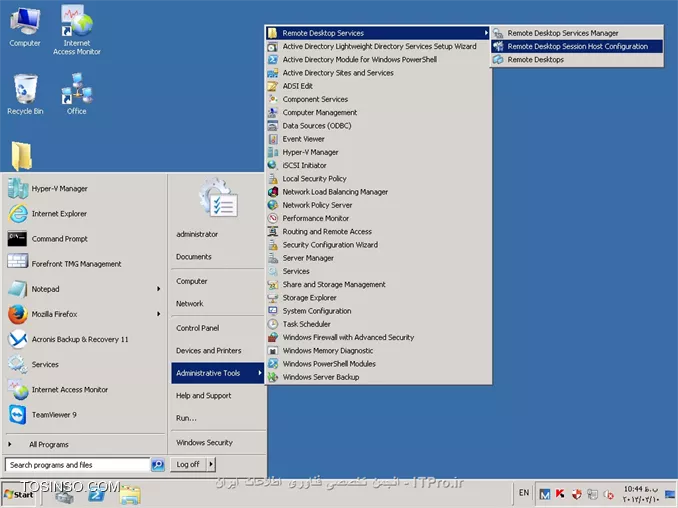Screen dimensions: 678x508
Task: Open the Recycle Bin desktop icon
Action: pyautogui.click(x=25, y=89)
